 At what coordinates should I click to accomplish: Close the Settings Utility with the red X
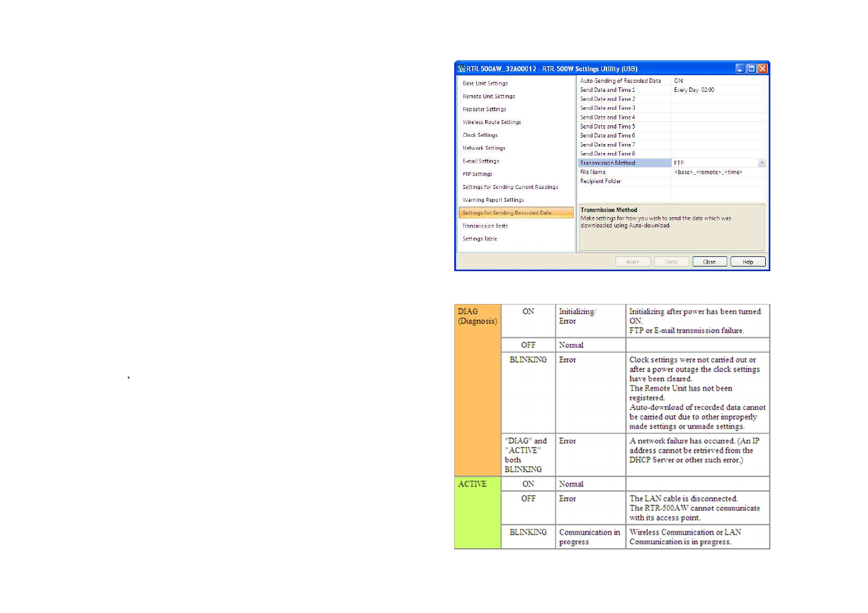(763, 69)
